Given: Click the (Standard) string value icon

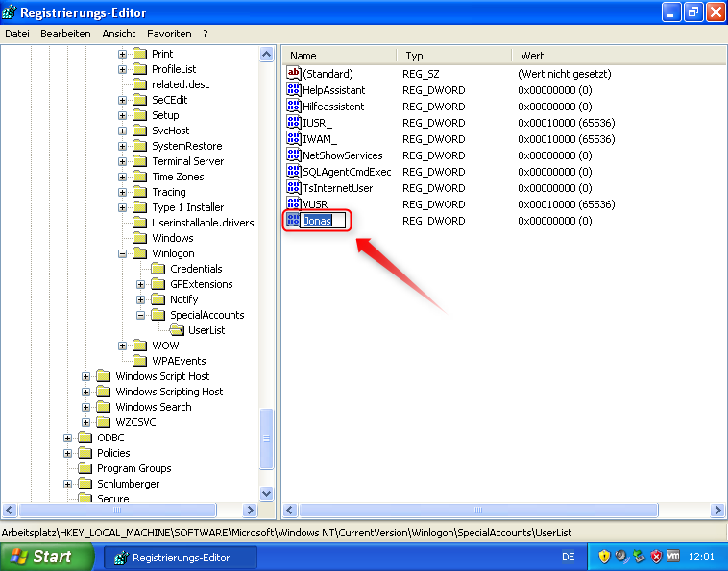Looking at the screenshot, I should point(294,73).
